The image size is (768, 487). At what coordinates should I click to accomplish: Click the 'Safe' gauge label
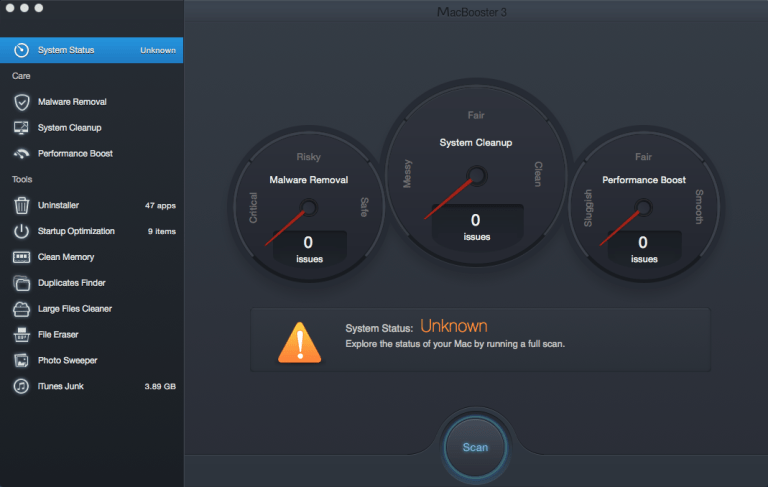tap(364, 207)
